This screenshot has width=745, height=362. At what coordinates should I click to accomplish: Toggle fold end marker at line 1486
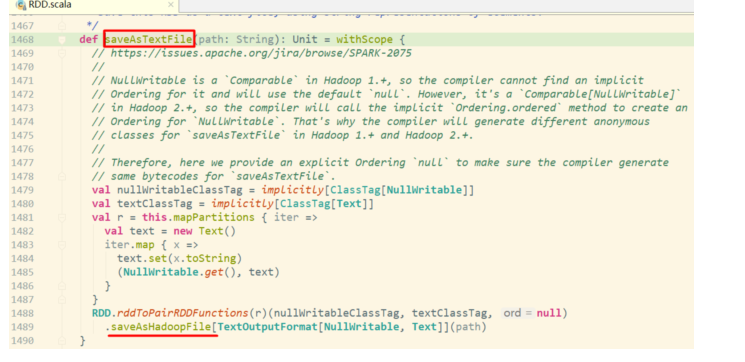click(x=62, y=286)
